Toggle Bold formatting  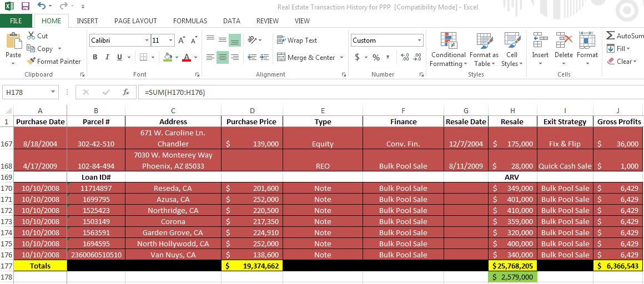tap(95, 57)
